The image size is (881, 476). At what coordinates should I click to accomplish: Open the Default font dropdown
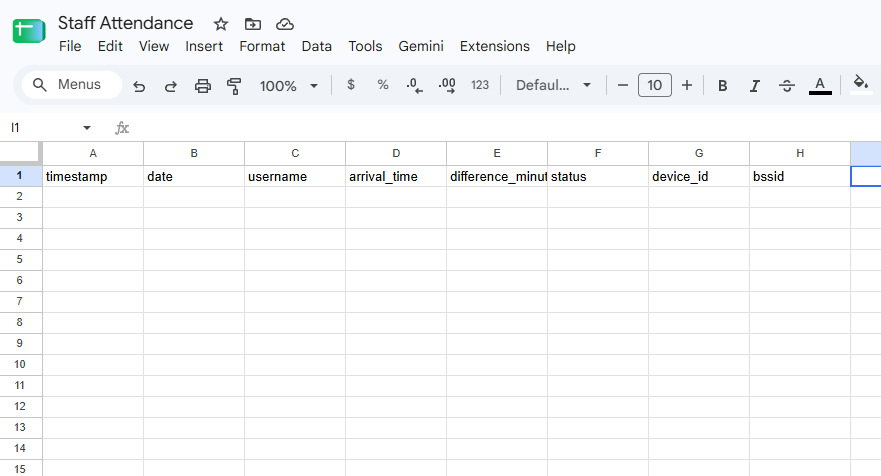(553, 85)
